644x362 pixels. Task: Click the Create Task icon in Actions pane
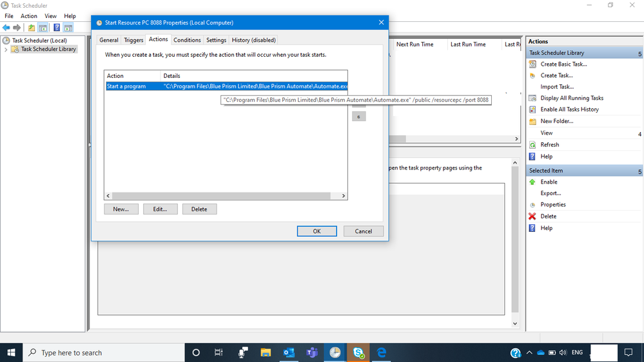click(532, 75)
